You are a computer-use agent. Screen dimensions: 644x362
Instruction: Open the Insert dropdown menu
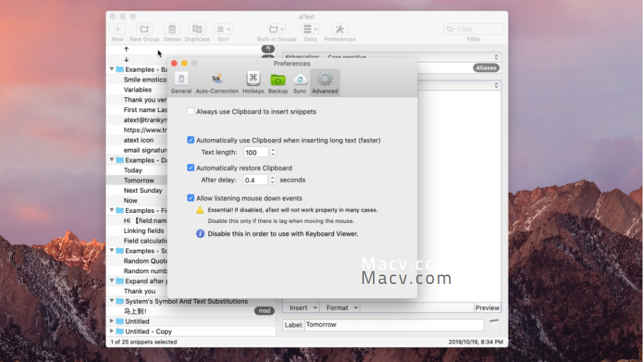(303, 307)
